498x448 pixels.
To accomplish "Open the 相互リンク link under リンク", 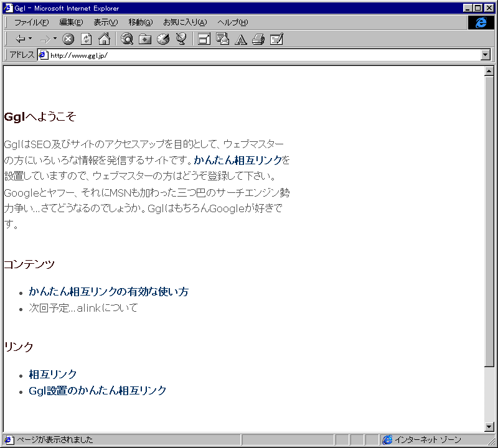I will pos(53,375).
